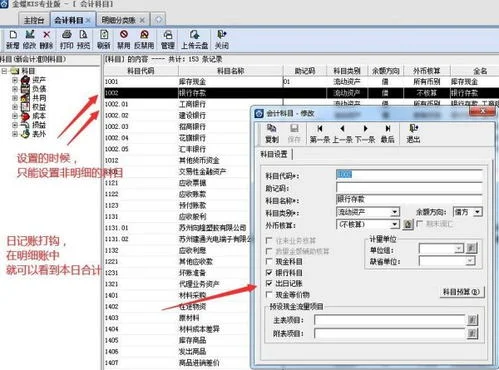Select the row 1001 库存现金
This screenshot has width=499, height=370.
pos(301,82)
